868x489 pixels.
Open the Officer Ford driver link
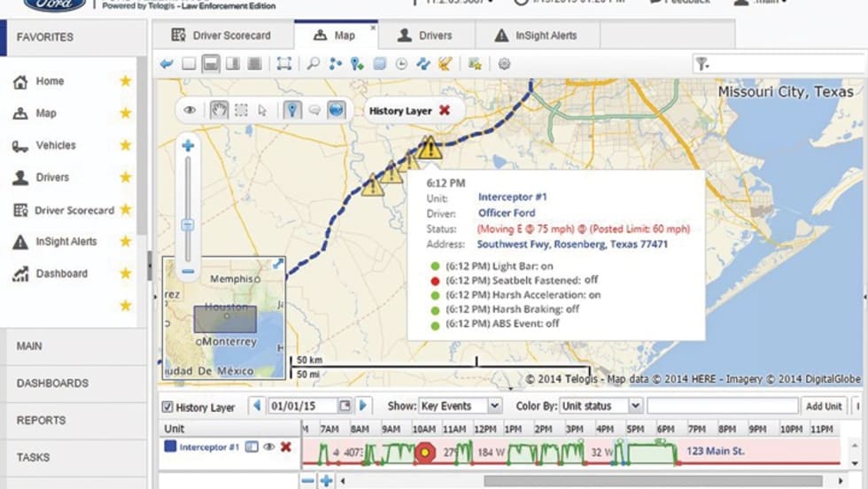pyautogui.click(x=508, y=213)
